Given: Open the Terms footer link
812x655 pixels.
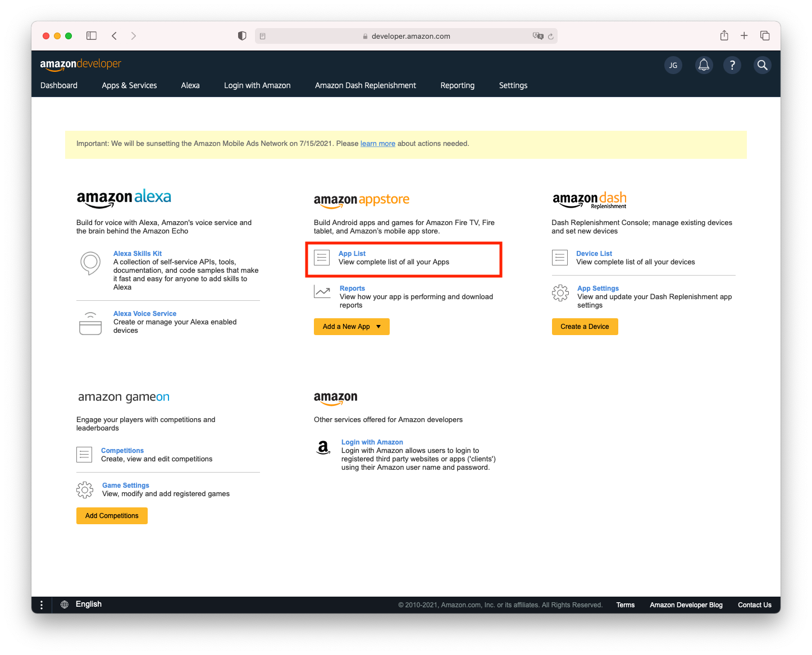Looking at the screenshot, I should coord(626,605).
